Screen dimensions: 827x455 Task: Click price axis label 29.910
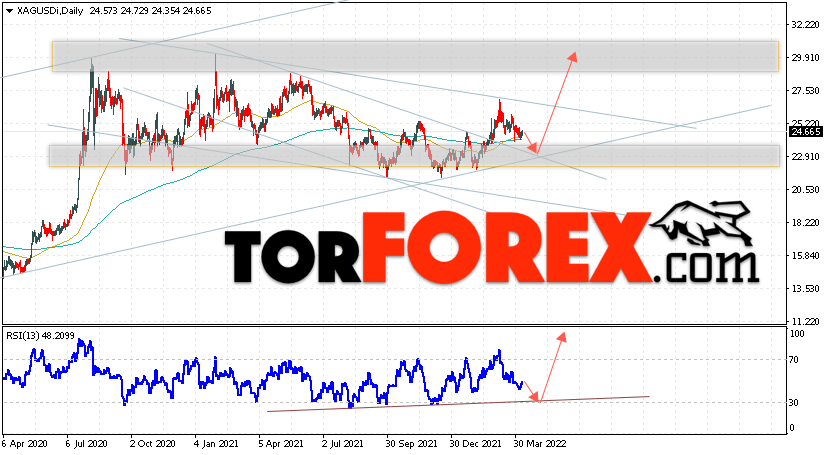click(x=806, y=57)
